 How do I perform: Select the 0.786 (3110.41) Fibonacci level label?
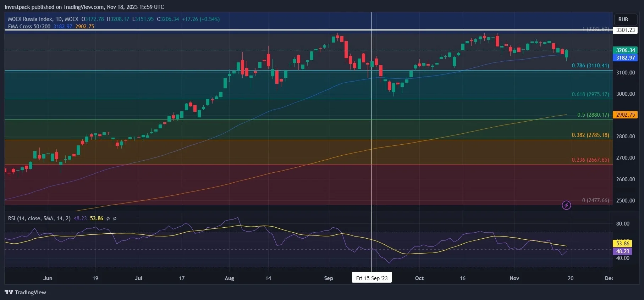pyautogui.click(x=590, y=66)
